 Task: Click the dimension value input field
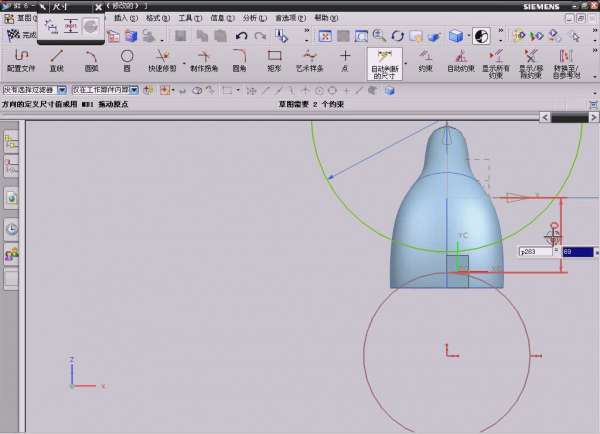578,252
